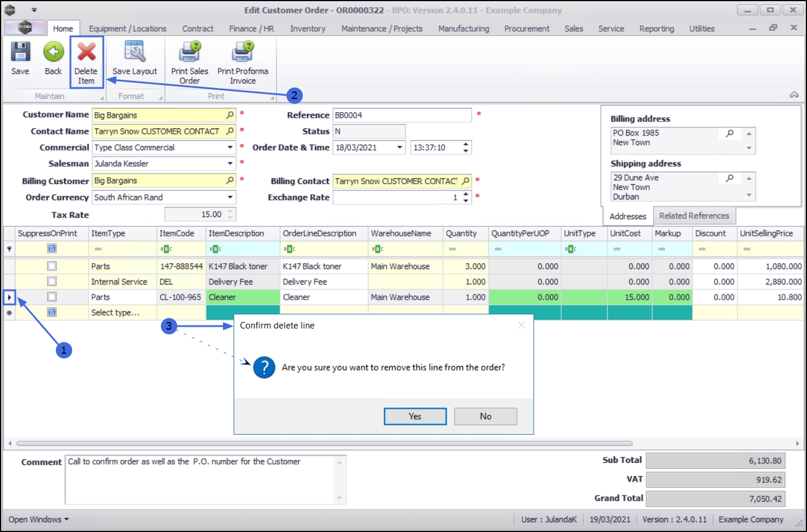The width and height of the screenshot is (807, 532).
Task: Confirm deletion by clicking Yes
Action: (x=415, y=416)
